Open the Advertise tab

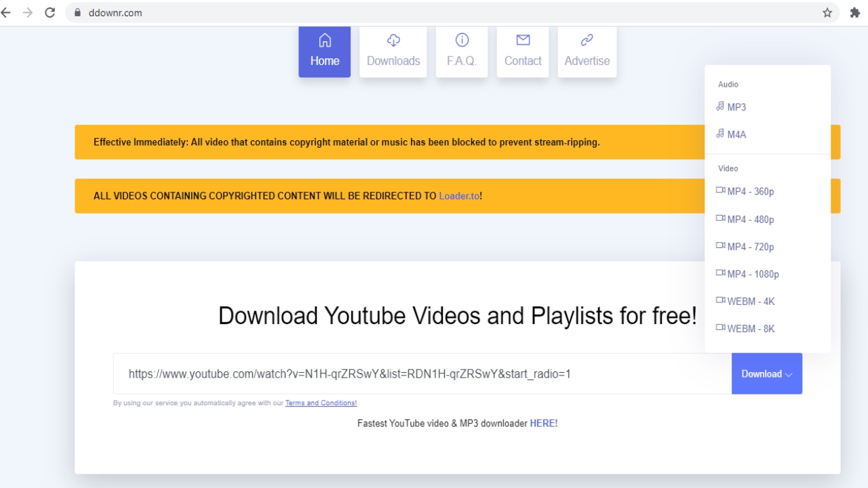587,52
